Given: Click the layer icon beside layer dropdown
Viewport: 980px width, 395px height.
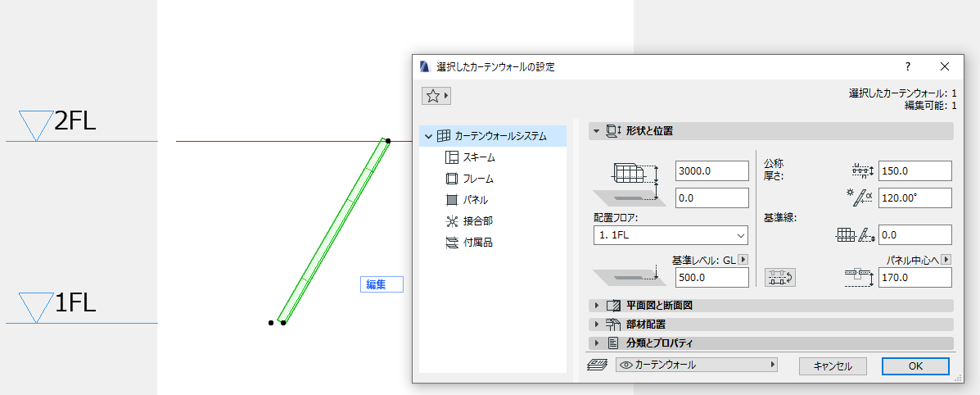Looking at the screenshot, I should pyautogui.click(x=597, y=365).
